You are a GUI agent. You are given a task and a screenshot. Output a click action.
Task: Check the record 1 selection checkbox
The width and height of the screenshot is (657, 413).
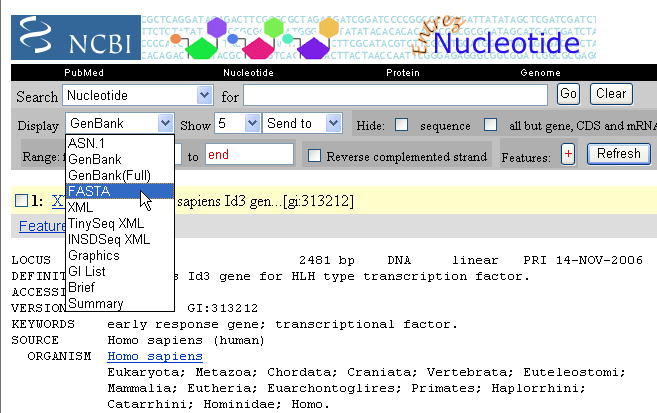click(21, 201)
